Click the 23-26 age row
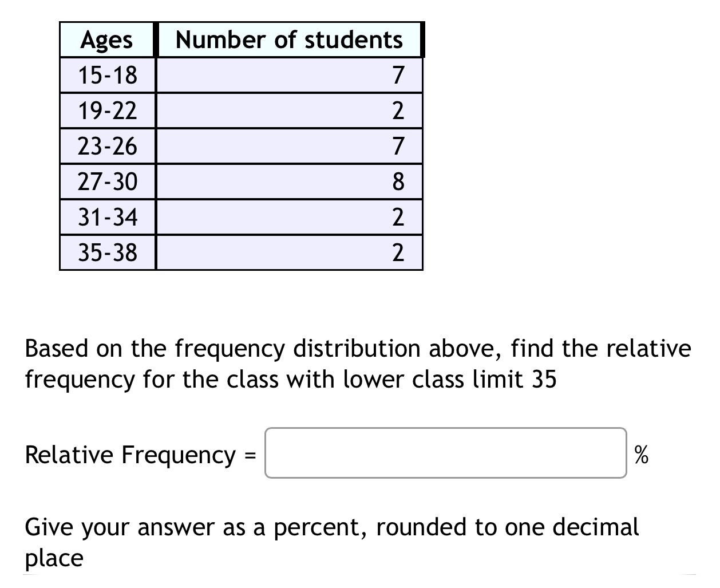Image resolution: width=720 pixels, height=588 pixels. click(107, 146)
